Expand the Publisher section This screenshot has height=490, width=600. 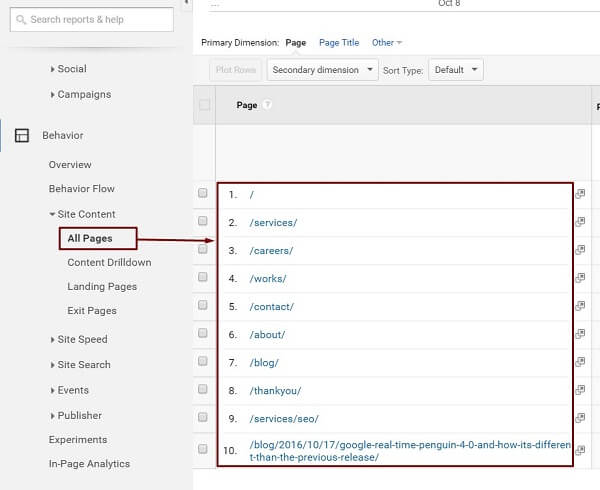click(76, 415)
